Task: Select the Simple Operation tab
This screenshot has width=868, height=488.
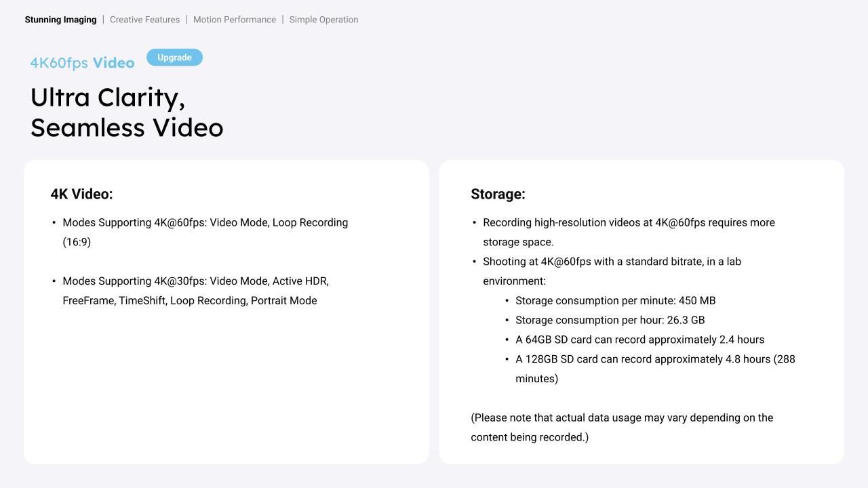Action: coord(323,20)
